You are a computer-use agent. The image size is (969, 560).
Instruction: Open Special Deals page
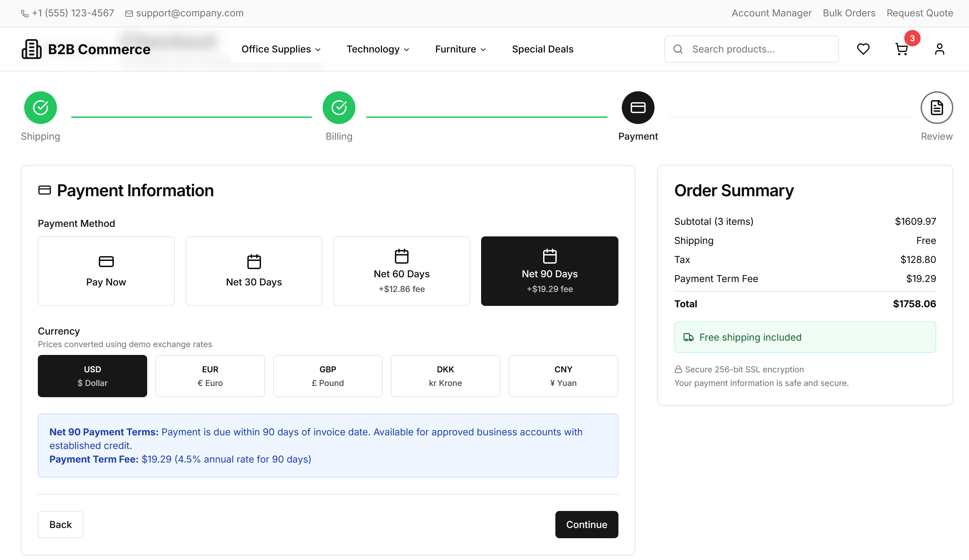click(542, 49)
